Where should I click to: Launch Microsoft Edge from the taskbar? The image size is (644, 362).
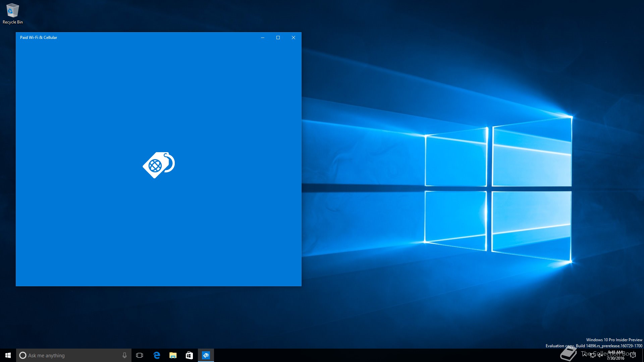pyautogui.click(x=156, y=355)
